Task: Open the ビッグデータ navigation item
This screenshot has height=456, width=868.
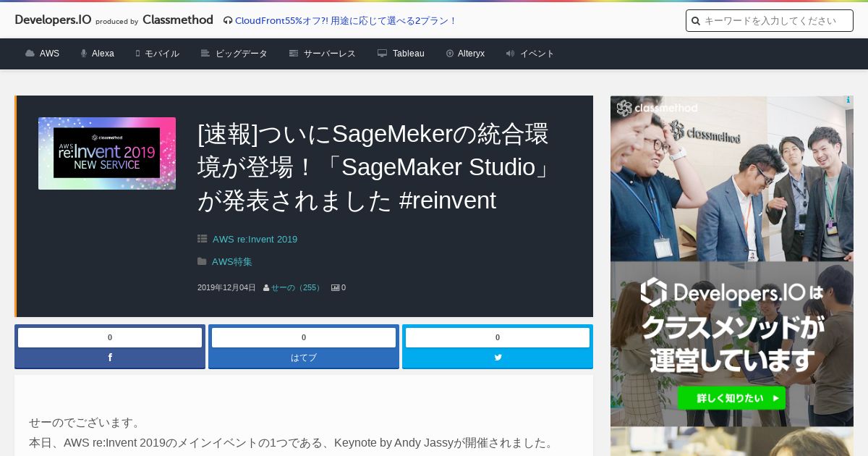Action: [234, 54]
